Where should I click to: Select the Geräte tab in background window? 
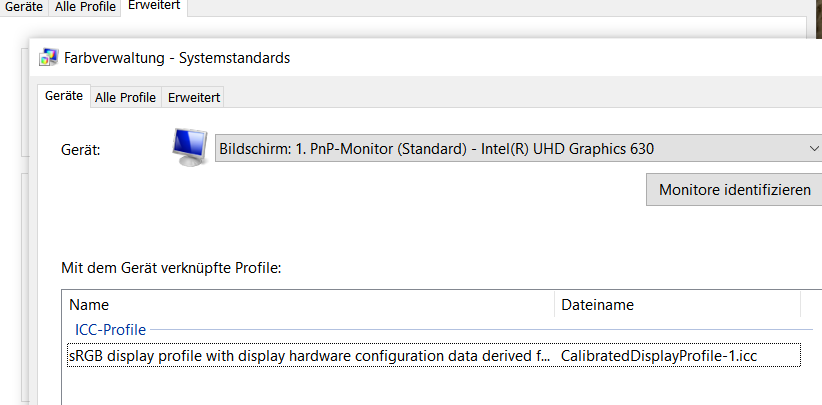click(x=23, y=6)
